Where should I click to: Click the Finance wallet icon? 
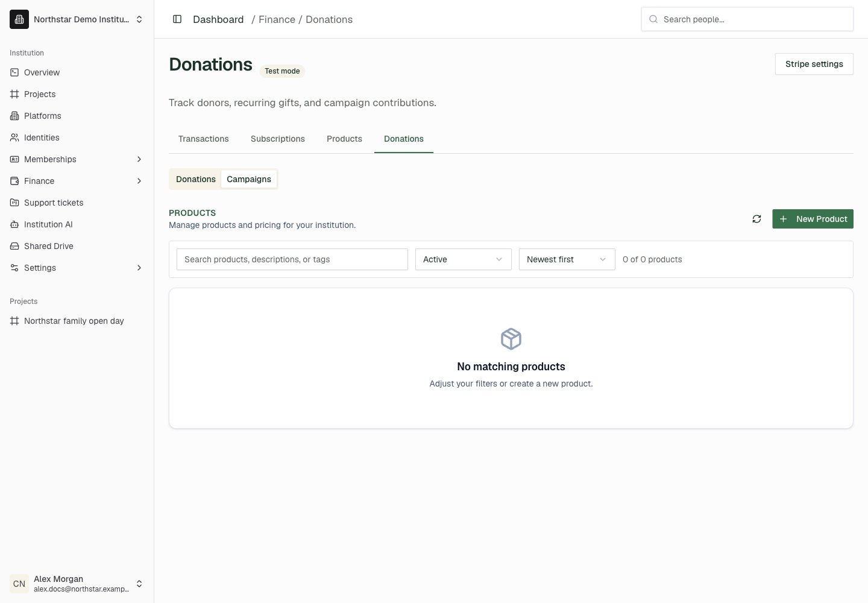(14, 181)
